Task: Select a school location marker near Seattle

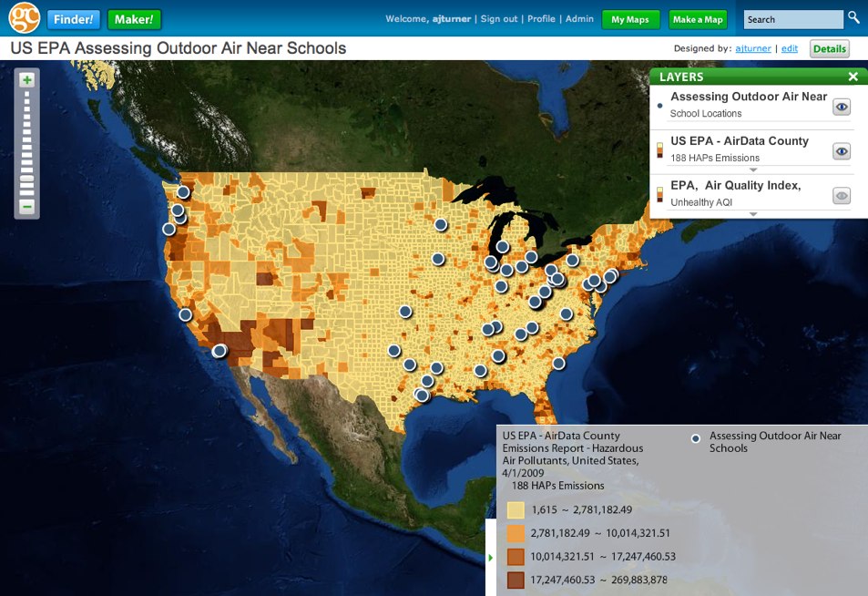Action: click(182, 192)
